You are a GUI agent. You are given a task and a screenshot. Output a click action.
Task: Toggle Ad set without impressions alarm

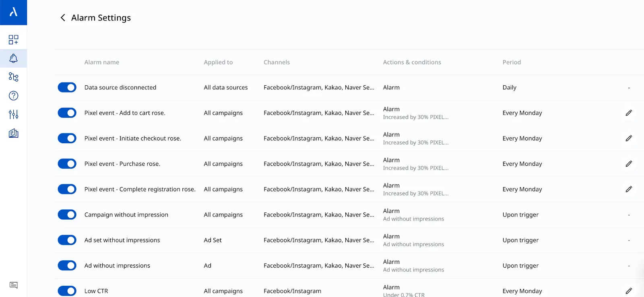point(67,240)
